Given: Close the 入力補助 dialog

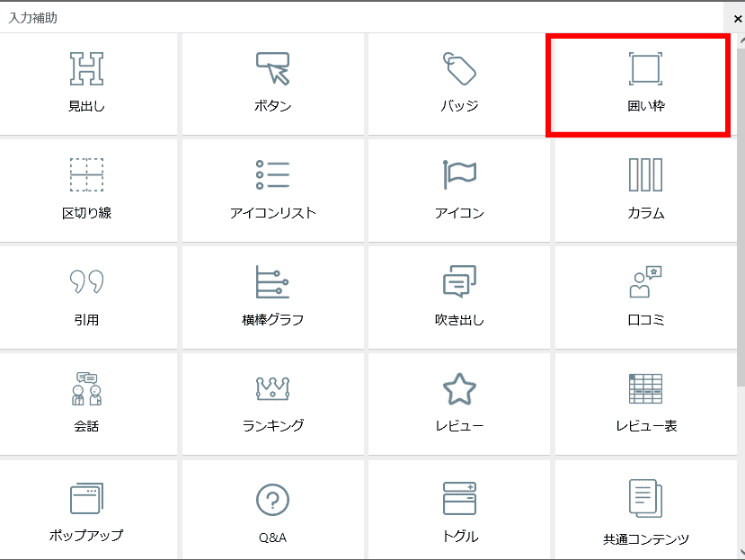Looking at the screenshot, I should pos(737,18).
